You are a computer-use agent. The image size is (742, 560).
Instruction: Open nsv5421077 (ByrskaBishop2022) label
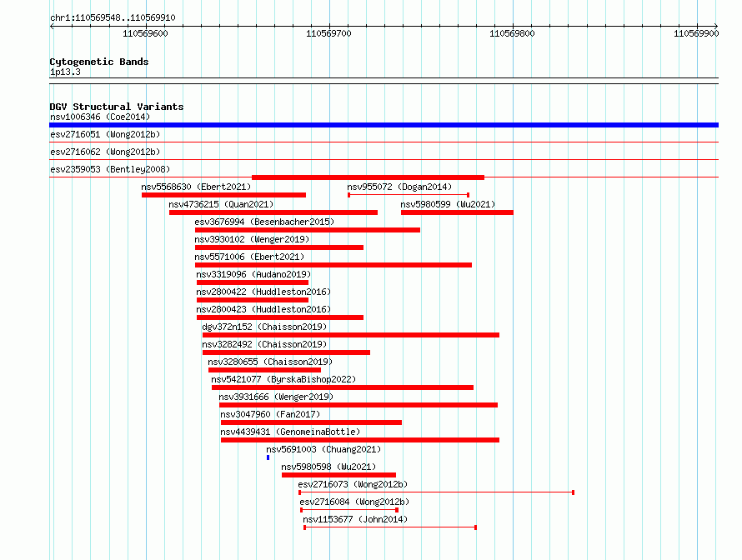tap(283, 379)
